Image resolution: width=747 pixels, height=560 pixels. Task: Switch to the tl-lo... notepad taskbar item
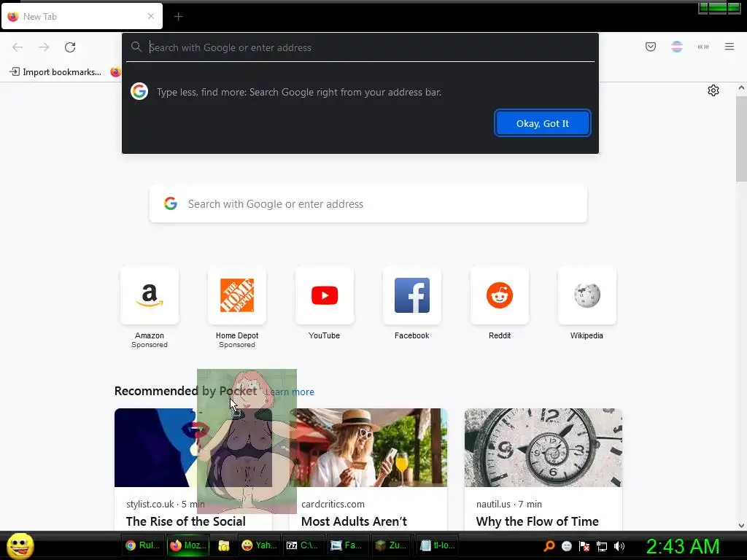tap(438, 545)
